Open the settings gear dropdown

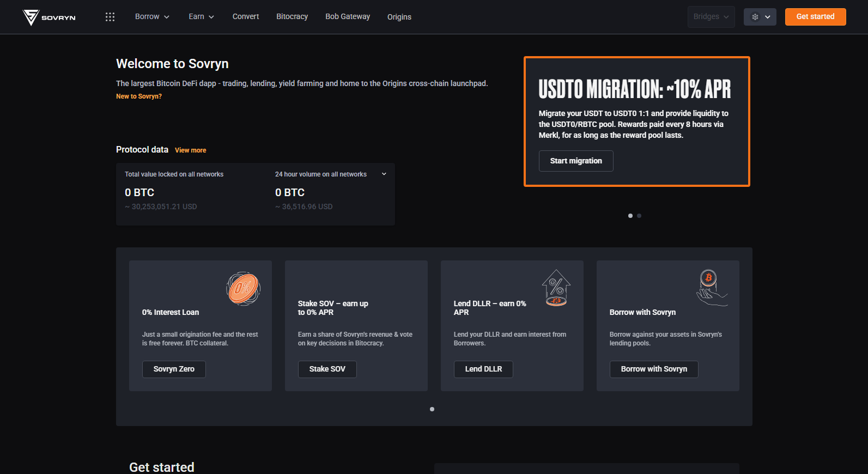(x=760, y=17)
